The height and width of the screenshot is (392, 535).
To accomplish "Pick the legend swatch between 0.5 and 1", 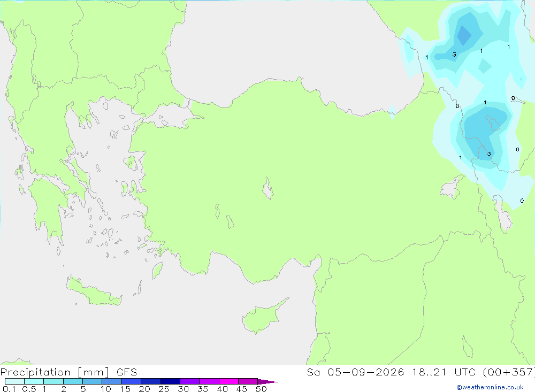I will (34, 381).
